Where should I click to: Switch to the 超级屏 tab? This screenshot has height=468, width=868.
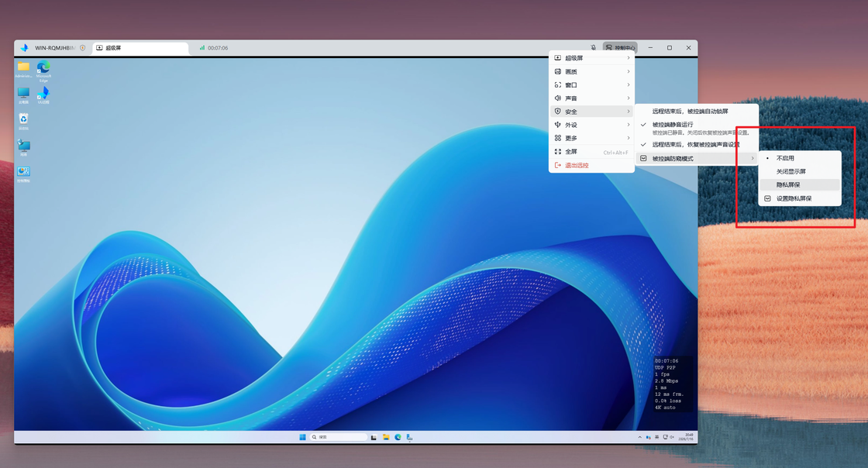pyautogui.click(x=140, y=48)
